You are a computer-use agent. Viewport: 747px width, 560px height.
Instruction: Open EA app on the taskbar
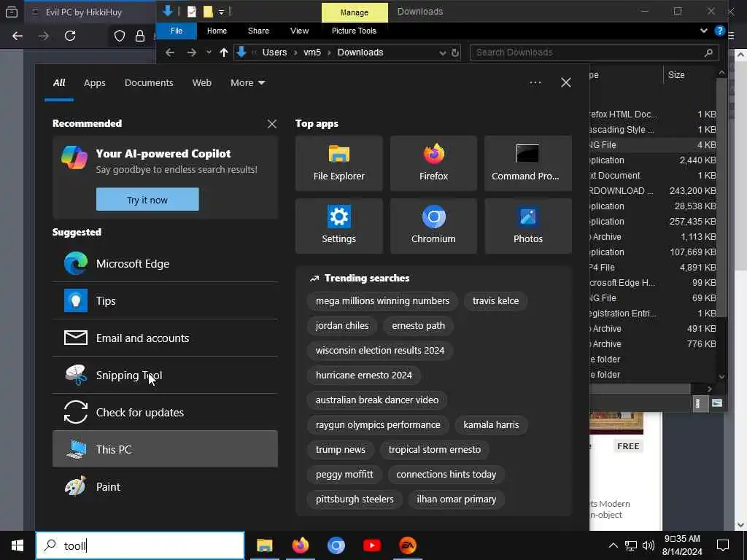point(407,545)
